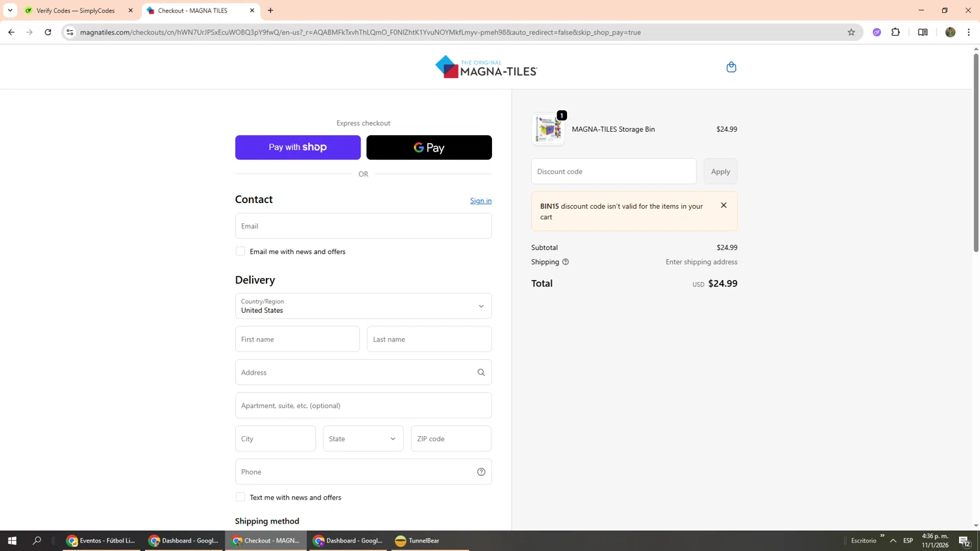Open the browser extensions puzzle icon

pos(895,32)
